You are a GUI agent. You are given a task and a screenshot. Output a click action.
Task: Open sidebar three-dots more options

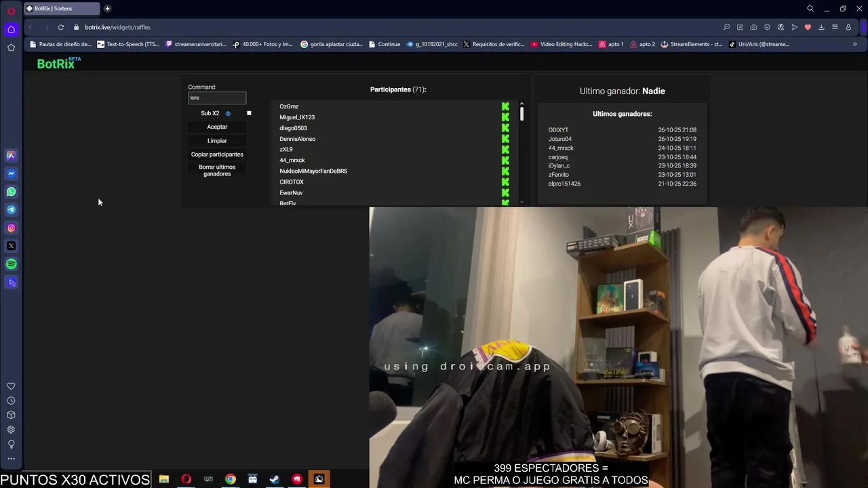click(11, 459)
